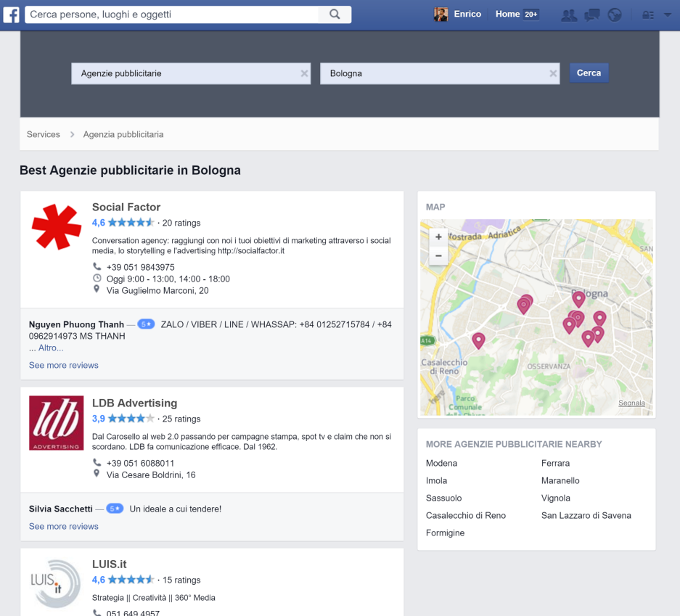Click Agenzia pubblicitaria breadcrumb

(123, 134)
